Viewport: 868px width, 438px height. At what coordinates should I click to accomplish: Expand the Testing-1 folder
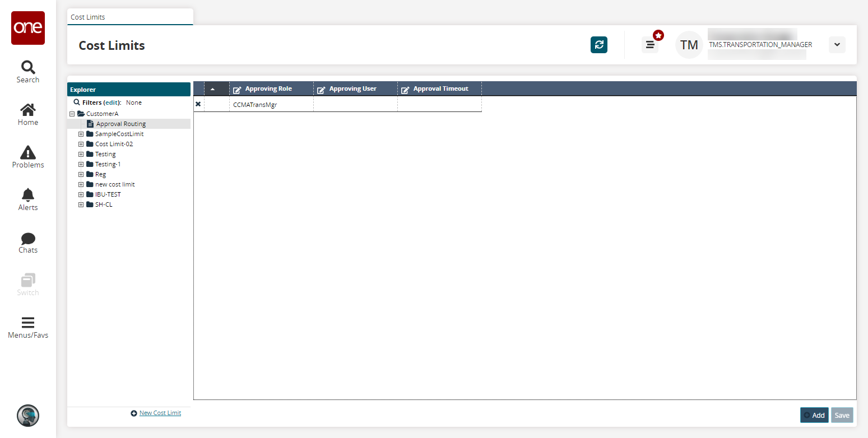pos(81,164)
